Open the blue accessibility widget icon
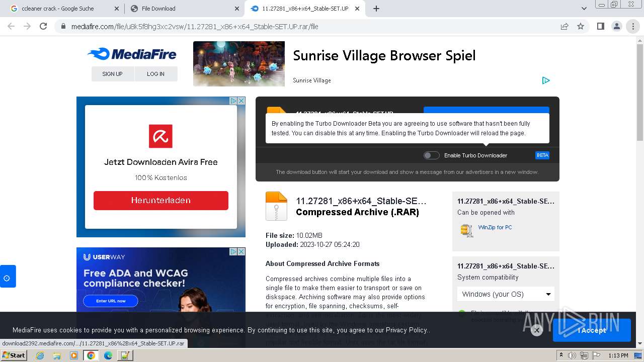 click(x=7, y=277)
